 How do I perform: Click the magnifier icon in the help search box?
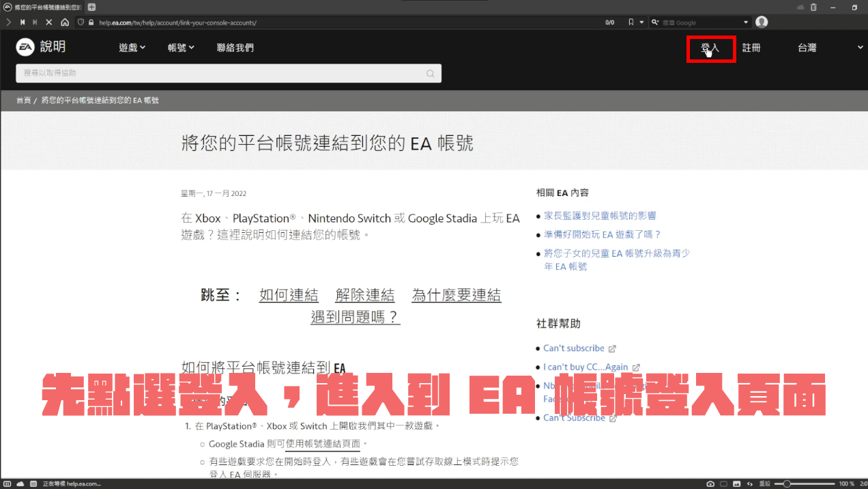(x=430, y=74)
